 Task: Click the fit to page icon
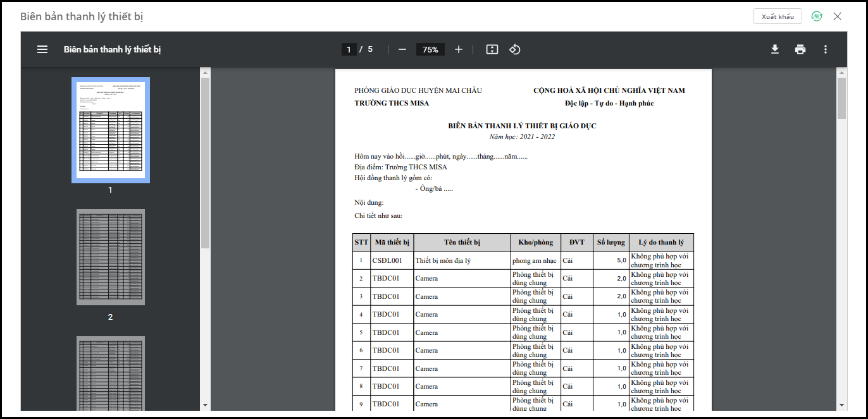(x=492, y=49)
